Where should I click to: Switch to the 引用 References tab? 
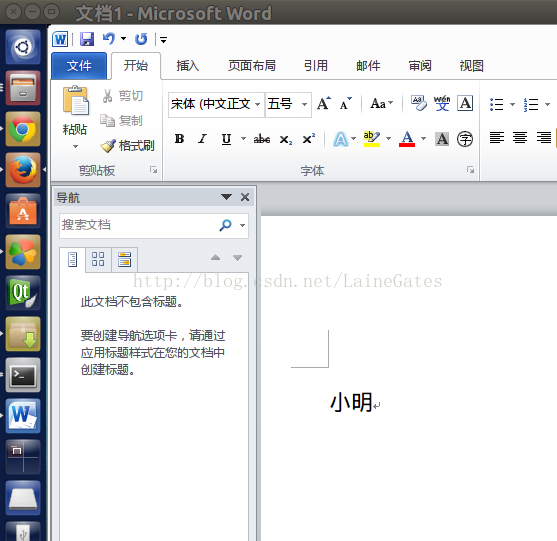tap(315, 66)
